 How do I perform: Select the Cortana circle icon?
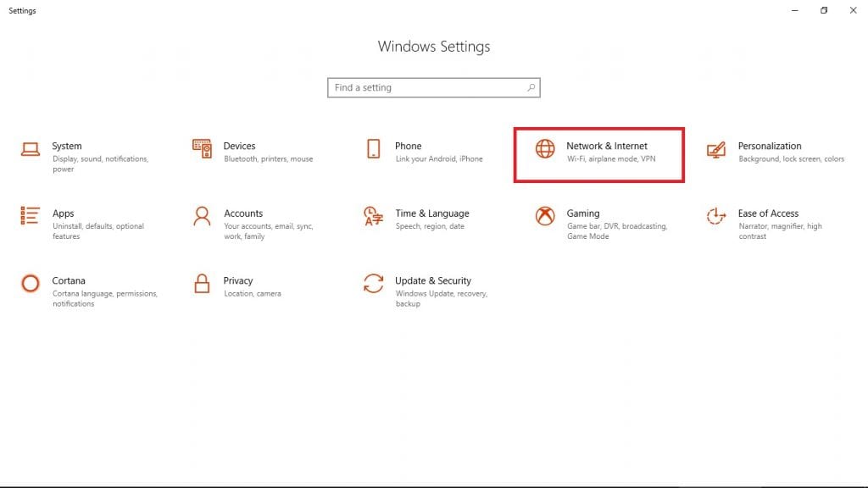click(x=31, y=283)
